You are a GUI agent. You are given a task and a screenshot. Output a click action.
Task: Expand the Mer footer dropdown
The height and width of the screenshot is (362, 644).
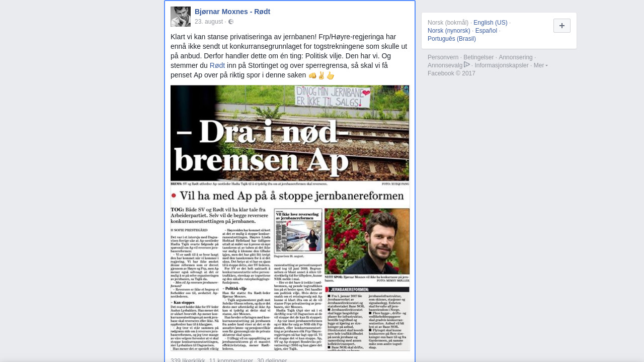(541, 65)
